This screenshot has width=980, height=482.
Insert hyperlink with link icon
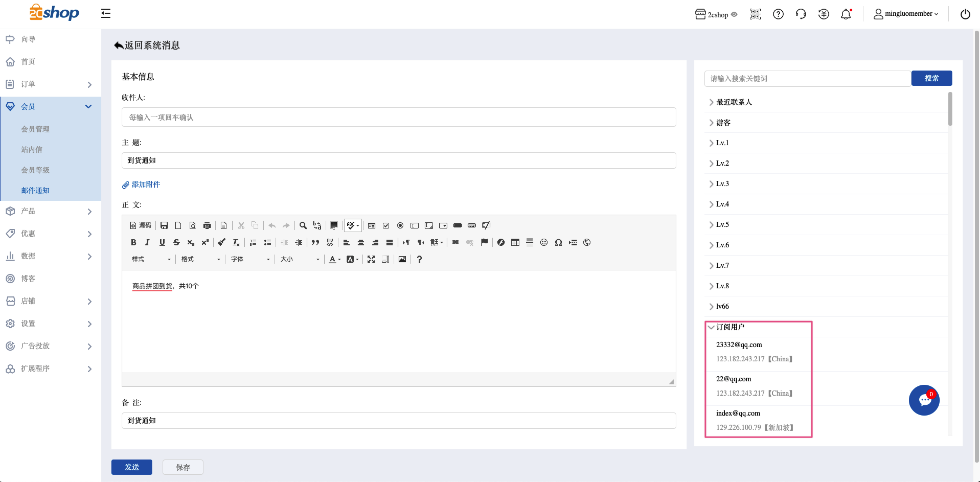[455, 242]
